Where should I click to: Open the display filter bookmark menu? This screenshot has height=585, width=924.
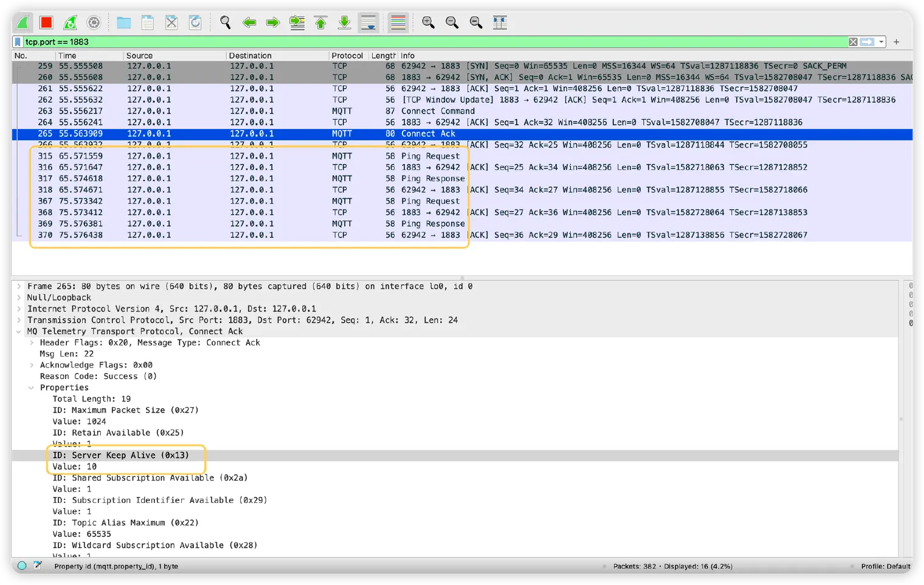point(18,42)
